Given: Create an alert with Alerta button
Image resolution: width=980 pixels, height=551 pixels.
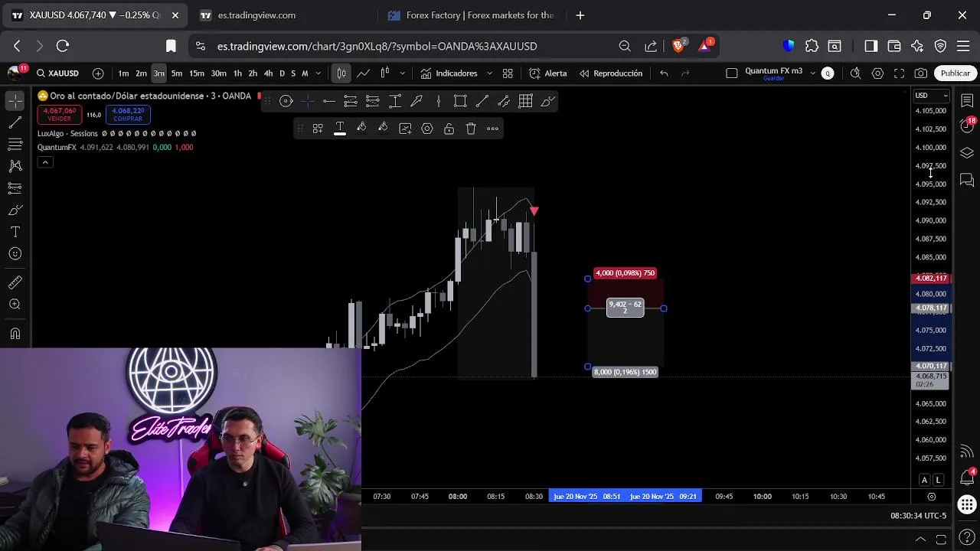Looking at the screenshot, I should [x=548, y=73].
